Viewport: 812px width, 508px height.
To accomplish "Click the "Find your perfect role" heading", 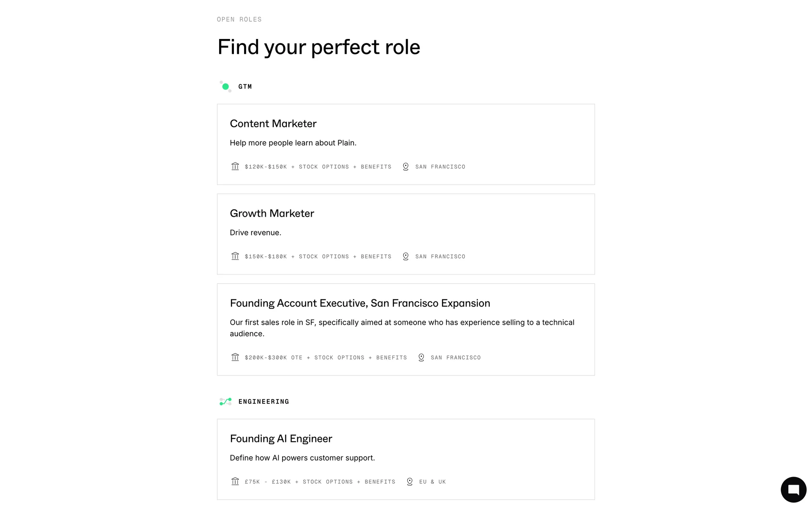I will point(318,47).
